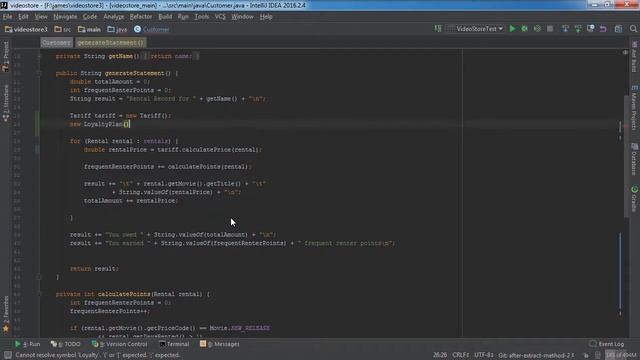Open Project Structure toolbar icon
Screen dimensions: 640x360
coord(618,29)
